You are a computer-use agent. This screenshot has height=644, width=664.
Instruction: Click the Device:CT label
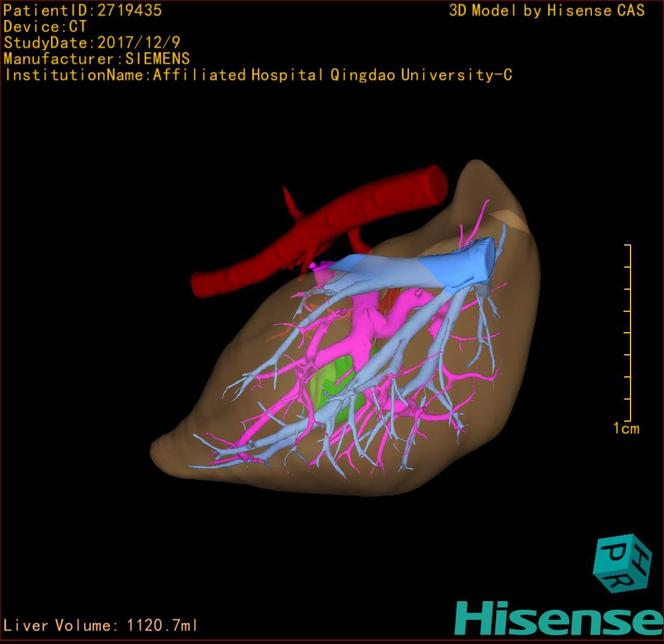[x=45, y=27]
